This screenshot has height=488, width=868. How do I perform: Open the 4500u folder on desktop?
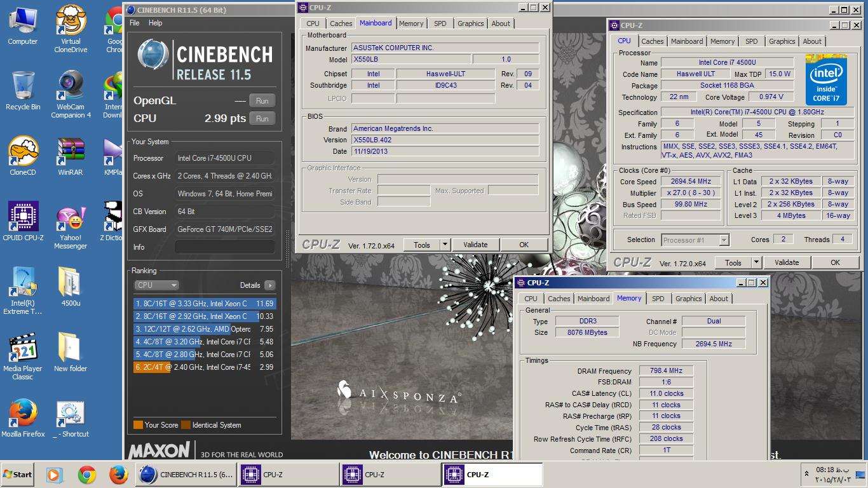point(71,287)
